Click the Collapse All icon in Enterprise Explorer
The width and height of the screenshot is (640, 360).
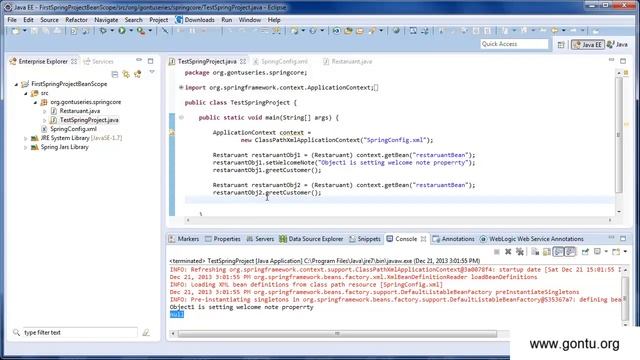[115, 74]
